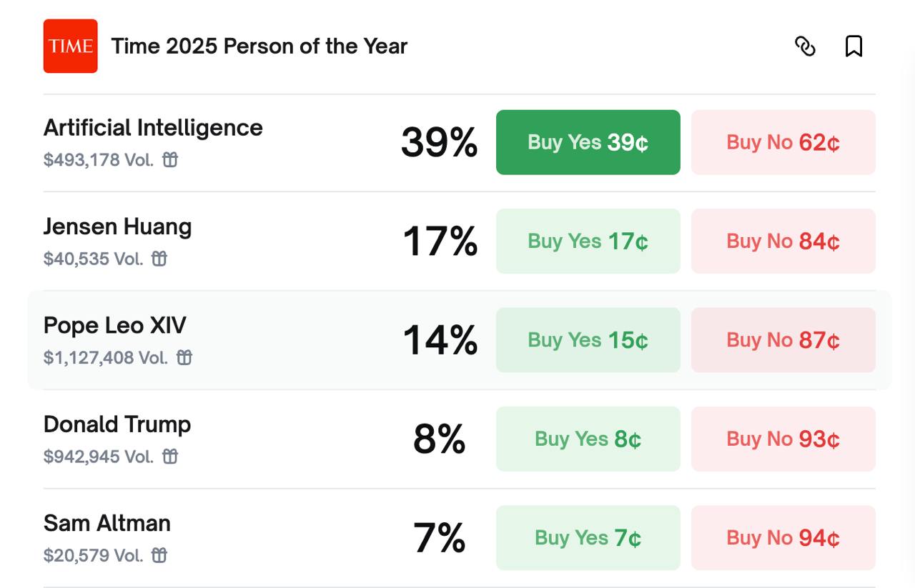
Task: Click gift icon beside Pope Leo XIV volume
Action: pos(184,357)
